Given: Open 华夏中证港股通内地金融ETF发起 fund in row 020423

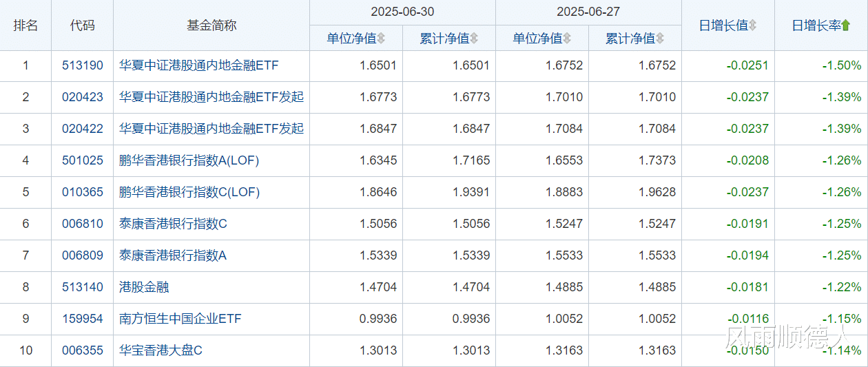Looking at the screenshot, I should pos(211,97).
